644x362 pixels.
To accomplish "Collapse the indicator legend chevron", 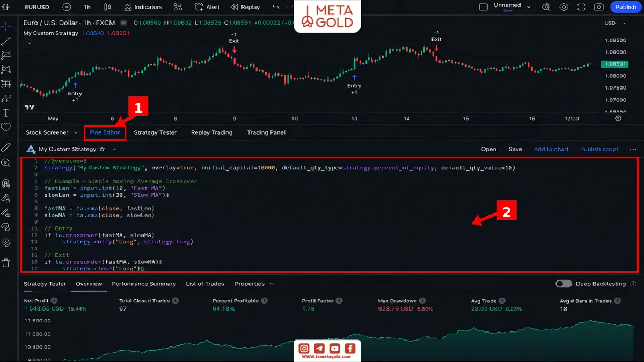I will point(29,43).
